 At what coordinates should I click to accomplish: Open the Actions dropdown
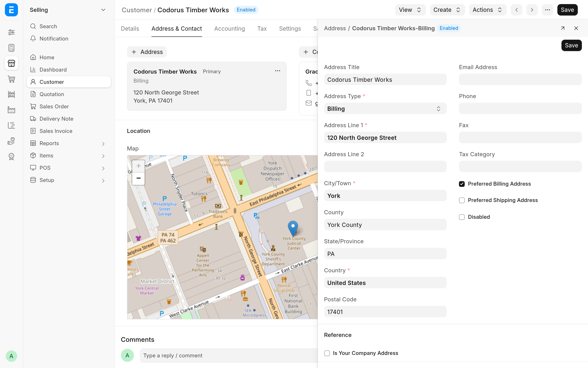point(487,10)
